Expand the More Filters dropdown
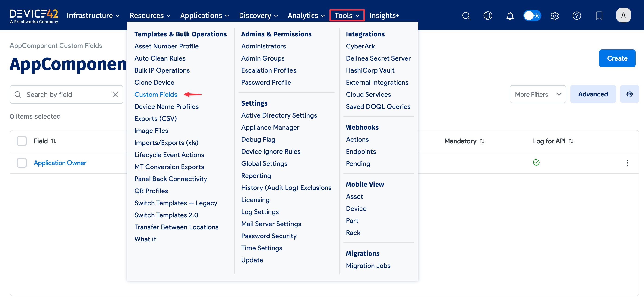Image resolution: width=644 pixels, height=301 pixels. 538,94
